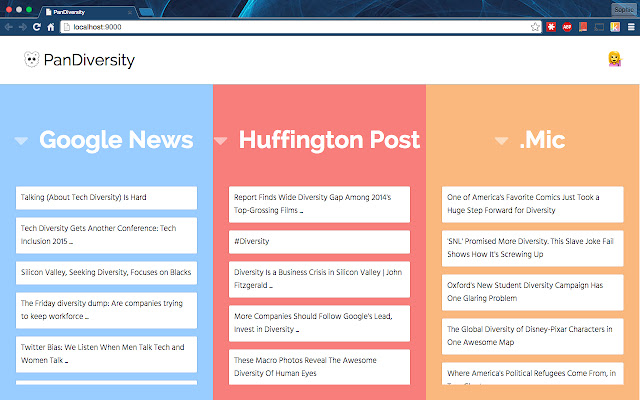Open 'Diversity Is a Business Crisis' article
Screen dimensions: 640x400
click(319, 279)
